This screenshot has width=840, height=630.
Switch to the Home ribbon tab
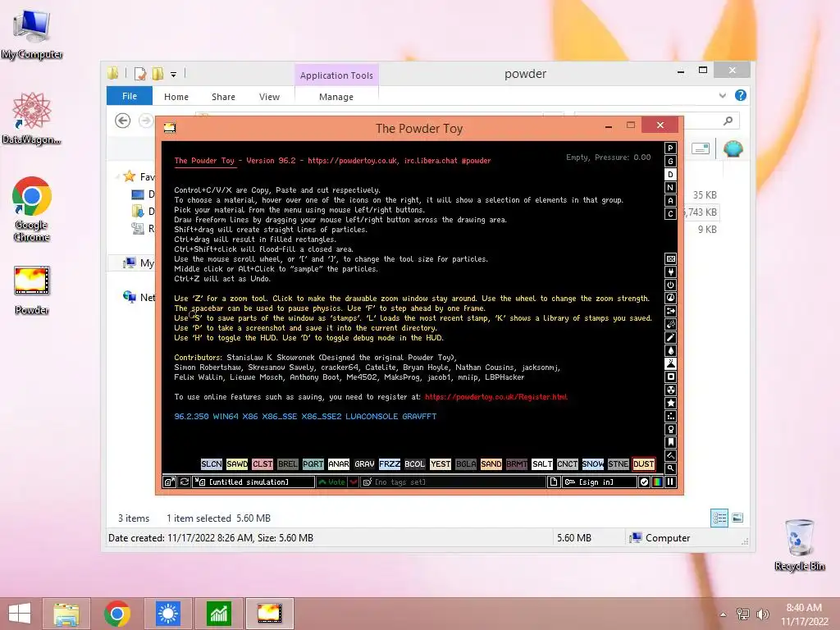[176, 97]
